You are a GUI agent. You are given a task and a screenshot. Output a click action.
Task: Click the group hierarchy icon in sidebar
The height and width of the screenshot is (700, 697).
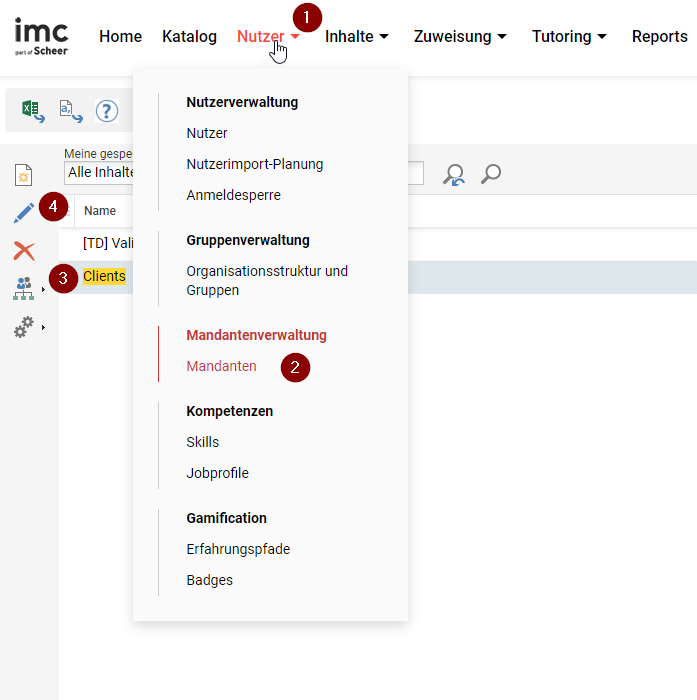[23, 289]
